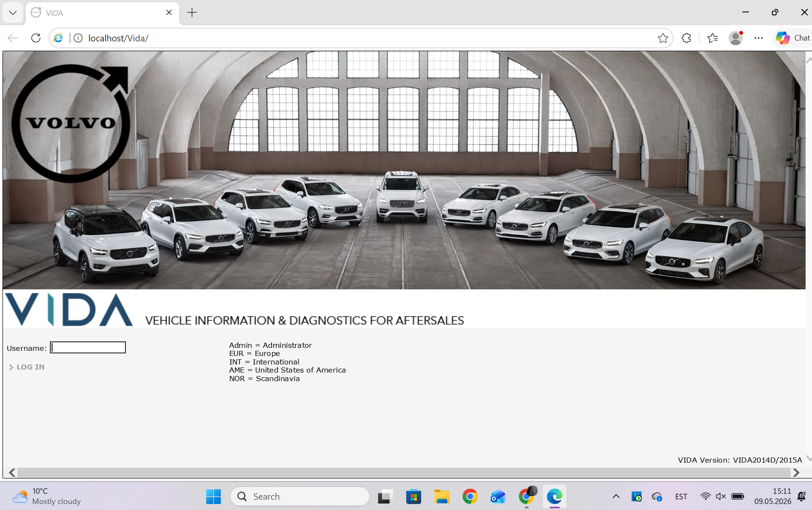Click the VIDA Version text
Screen dimensions: 812x510
coord(740,460)
